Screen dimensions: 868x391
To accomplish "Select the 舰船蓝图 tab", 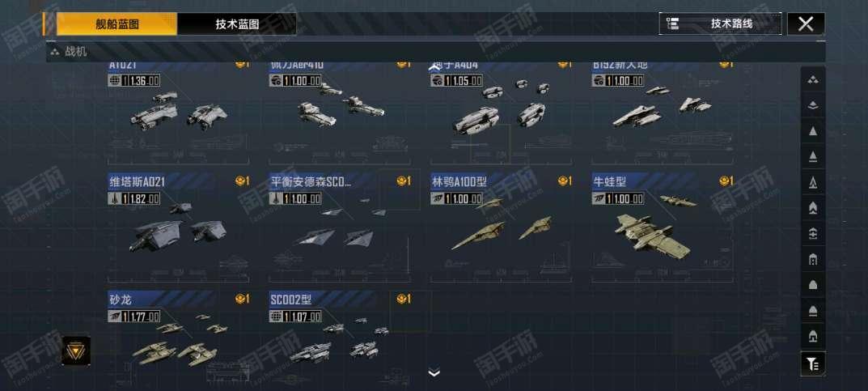I will pyautogui.click(x=116, y=24).
